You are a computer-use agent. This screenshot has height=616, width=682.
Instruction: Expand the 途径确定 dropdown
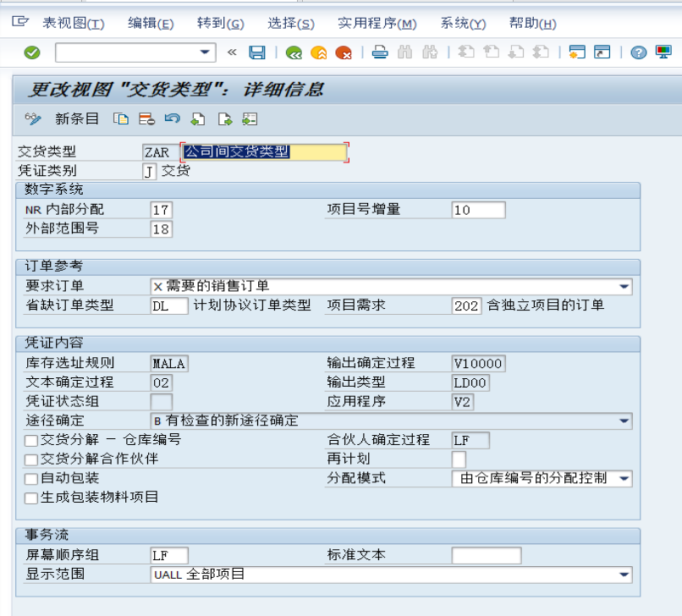tap(624, 421)
